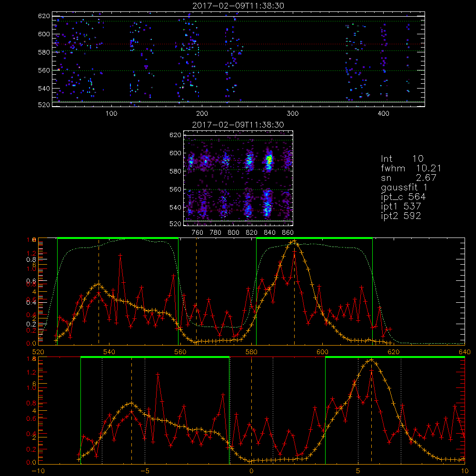
Task: Click the brightest spot near 840 in the middle image
Action: (x=268, y=159)
